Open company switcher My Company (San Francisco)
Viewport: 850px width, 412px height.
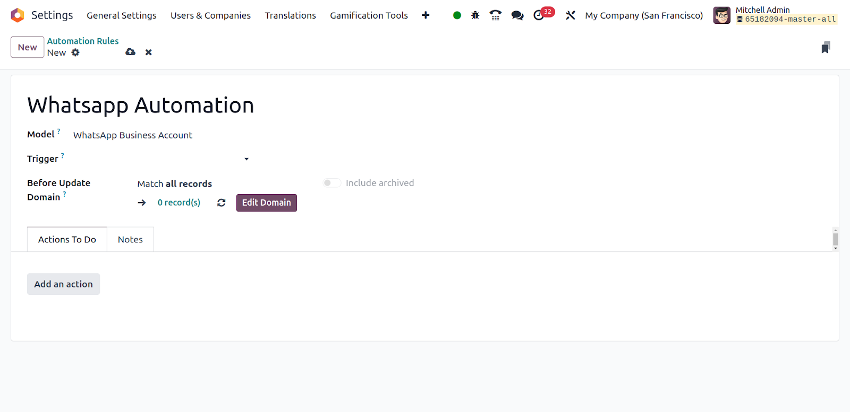(644, 16)
